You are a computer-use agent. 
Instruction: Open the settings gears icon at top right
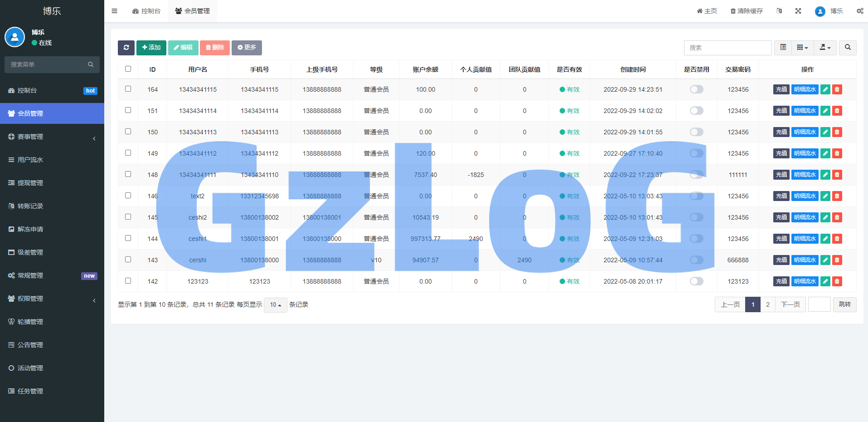tap(860, 11)
